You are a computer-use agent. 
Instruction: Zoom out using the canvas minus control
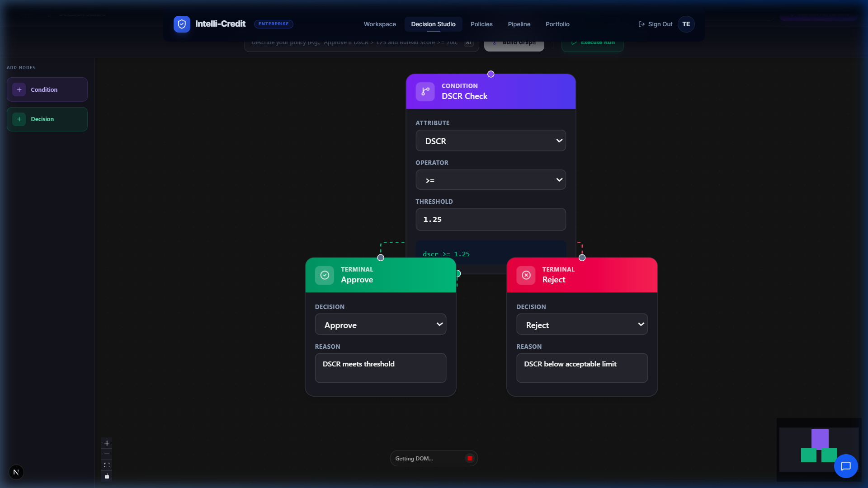tap(107, 454)
